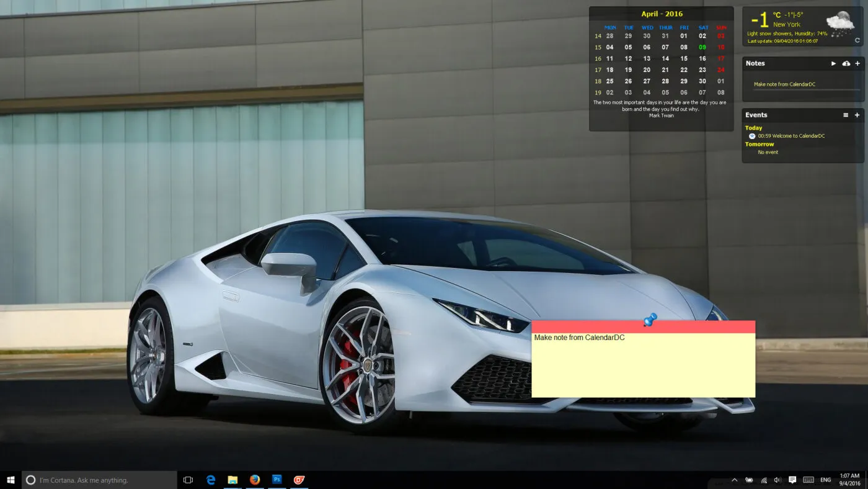The image size is (868, 489).
Task: Open the Events list menu icon
Action: point(846,115)
